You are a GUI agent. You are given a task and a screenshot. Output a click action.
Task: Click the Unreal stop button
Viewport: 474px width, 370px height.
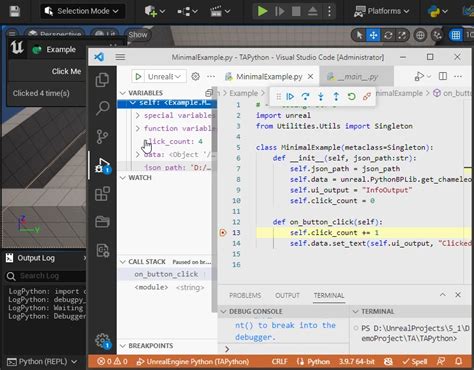pyautogui.click(x=296, y=11)
